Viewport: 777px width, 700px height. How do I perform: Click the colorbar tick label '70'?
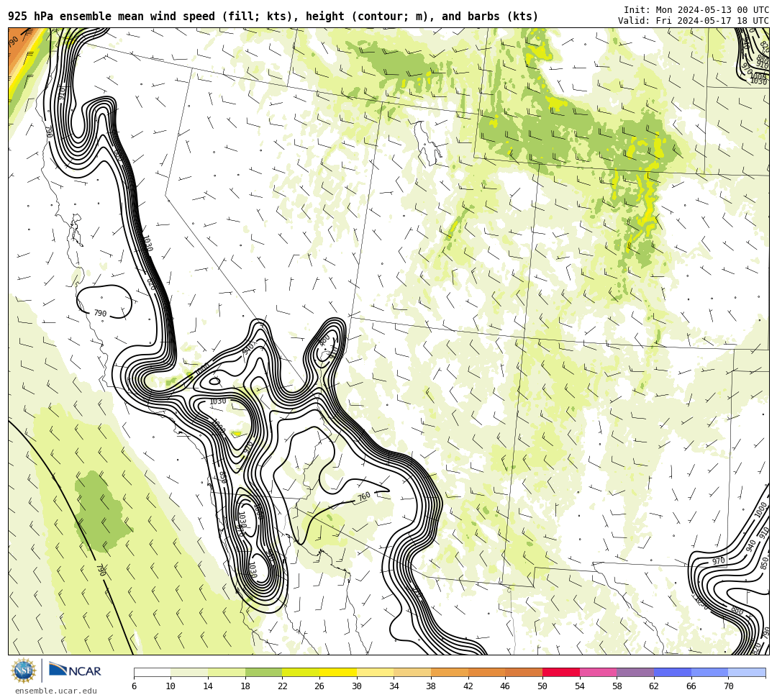(728, 686)
